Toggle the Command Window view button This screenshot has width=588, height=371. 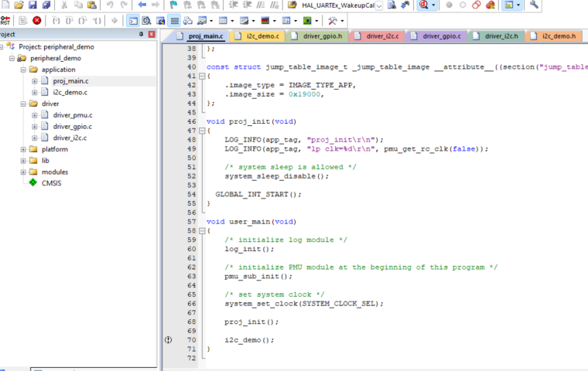(x=132, y=20)
